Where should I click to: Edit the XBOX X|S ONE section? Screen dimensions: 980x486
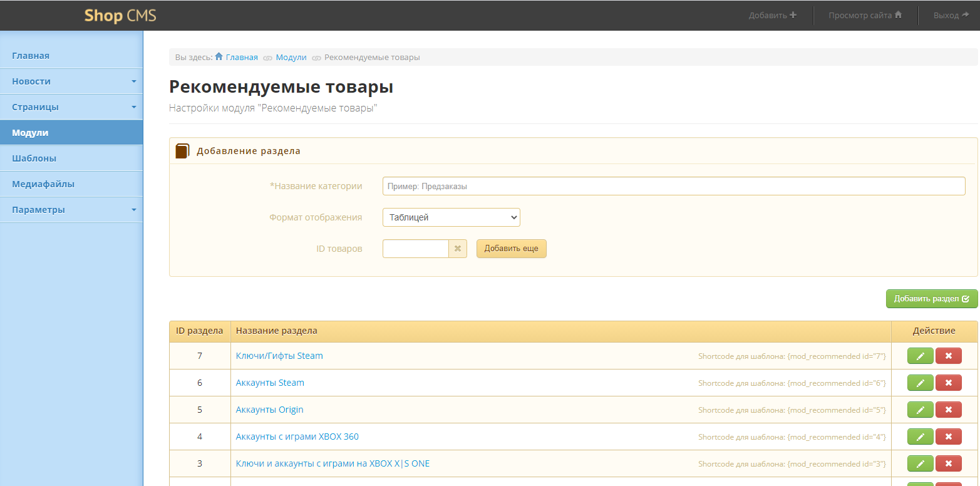[x=920, y=463]
